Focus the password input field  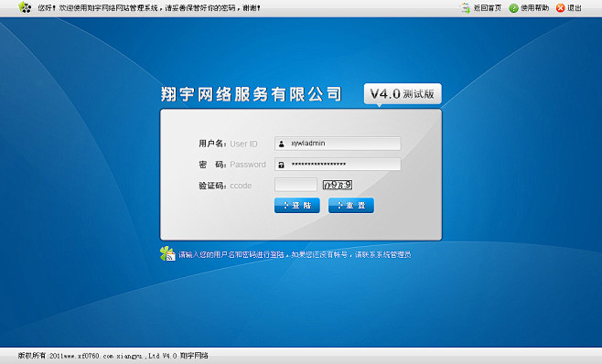[338, 165]
